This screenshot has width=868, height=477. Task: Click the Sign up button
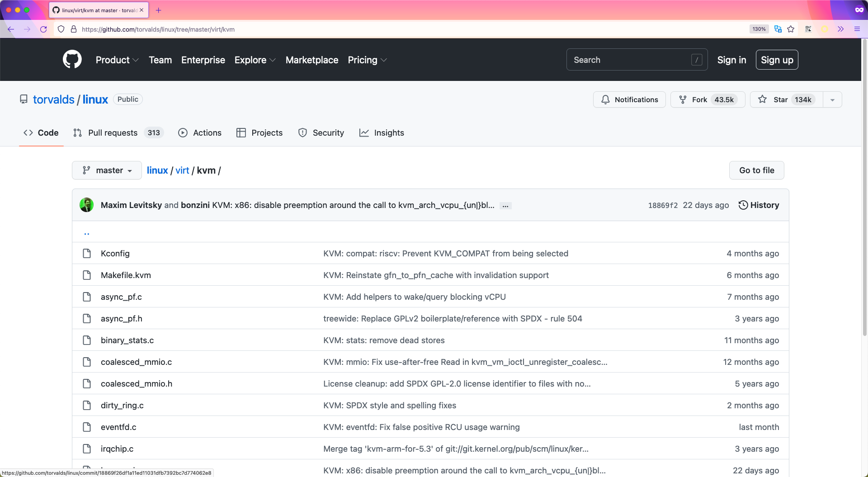point(777,60)
